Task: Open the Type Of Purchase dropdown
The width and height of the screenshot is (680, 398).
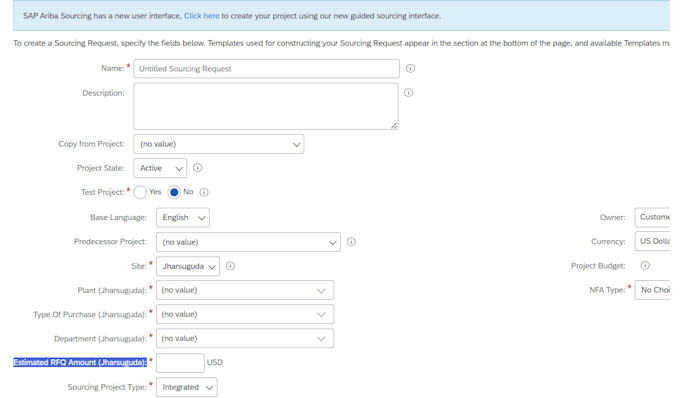Action: [x=245, y=314]
